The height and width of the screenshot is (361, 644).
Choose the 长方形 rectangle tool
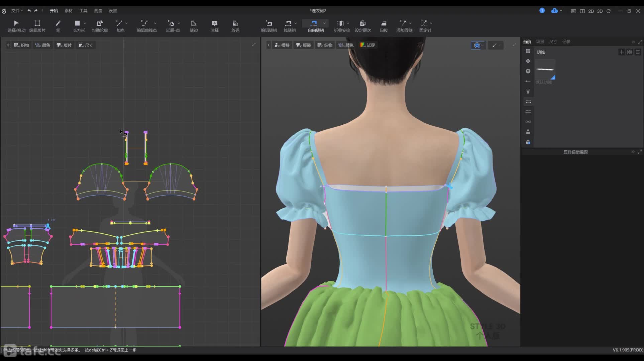tap(79, 26)
